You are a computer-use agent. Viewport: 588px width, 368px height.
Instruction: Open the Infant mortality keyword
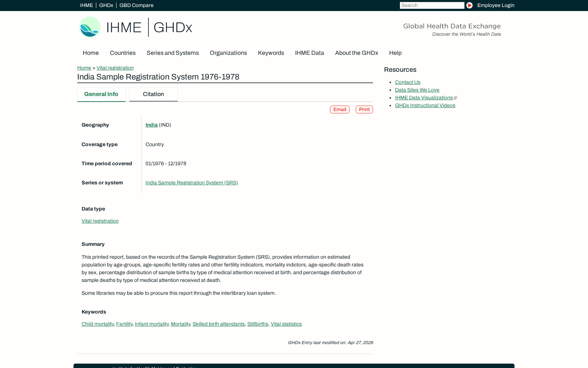click(152, 324)
